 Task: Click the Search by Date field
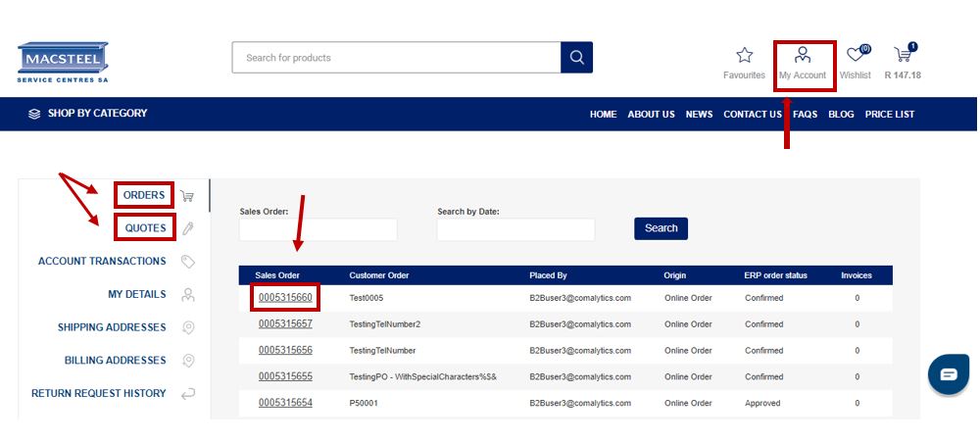click(x=515, y=229)
